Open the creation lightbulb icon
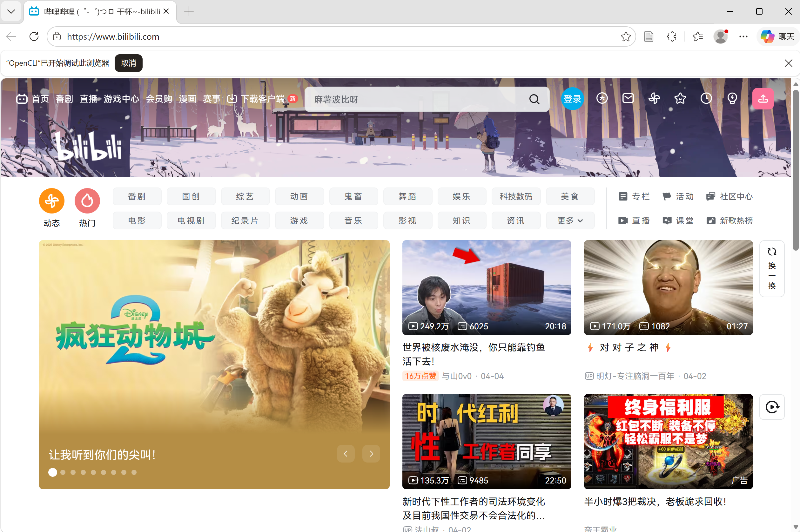The width and height of the screenshot is (800, 532). (732, 98)
